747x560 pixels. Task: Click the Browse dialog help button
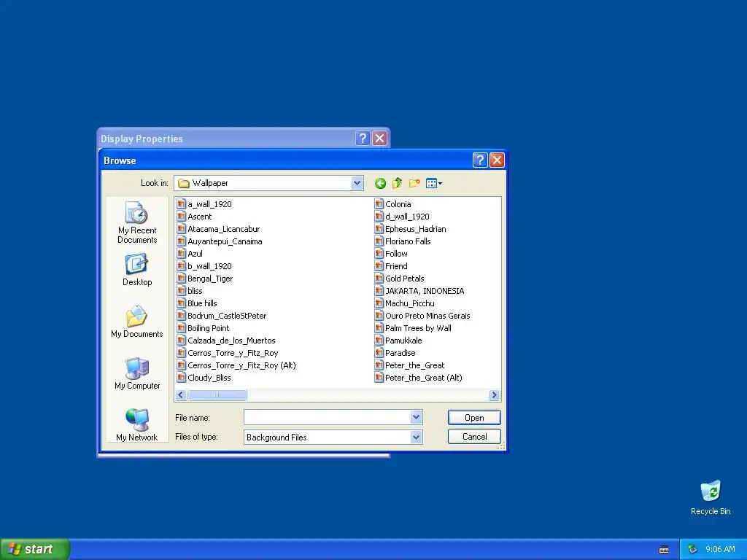pos(480,160)
